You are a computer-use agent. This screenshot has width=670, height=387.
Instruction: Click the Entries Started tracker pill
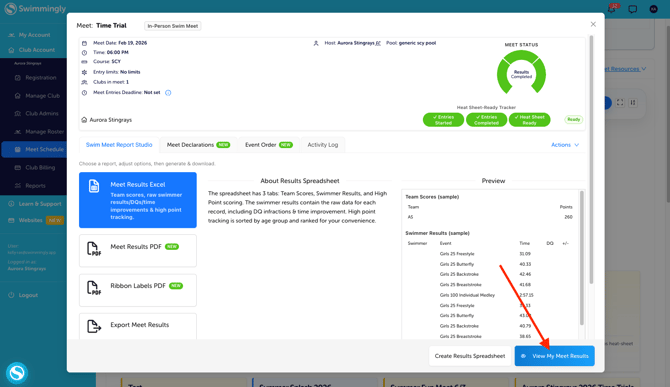point(443,120)
